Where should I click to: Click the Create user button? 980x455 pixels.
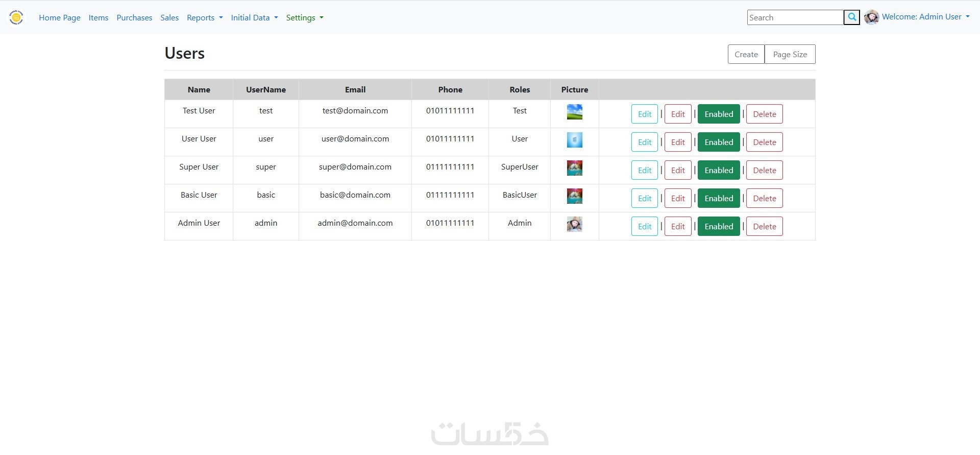click(746, 54)
